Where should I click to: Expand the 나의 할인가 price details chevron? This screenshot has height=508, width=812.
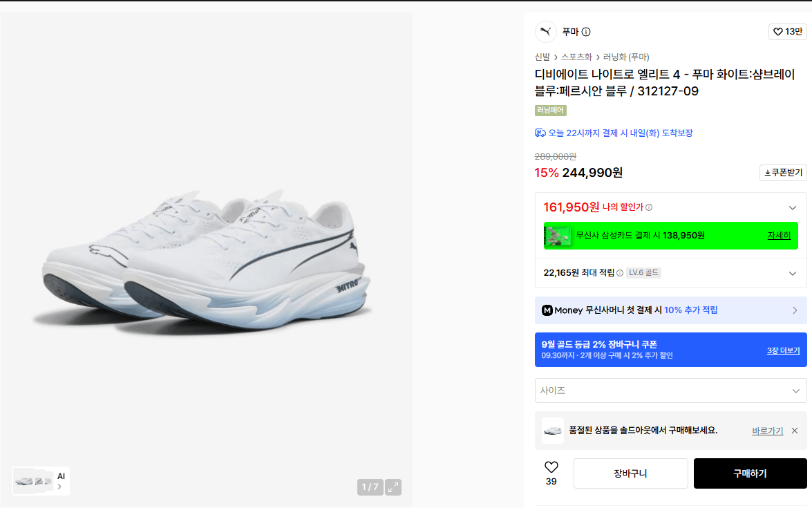tap(793, 207)
